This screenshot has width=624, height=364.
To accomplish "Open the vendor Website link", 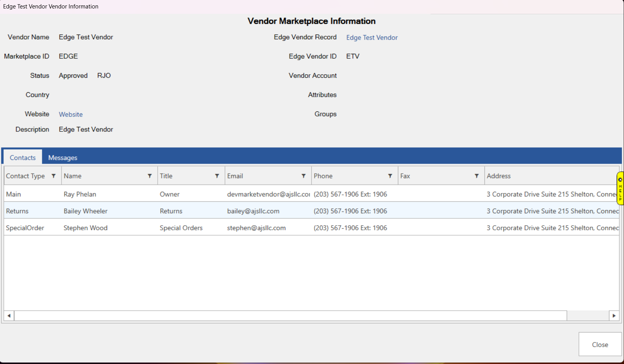I will pos(71,115).
